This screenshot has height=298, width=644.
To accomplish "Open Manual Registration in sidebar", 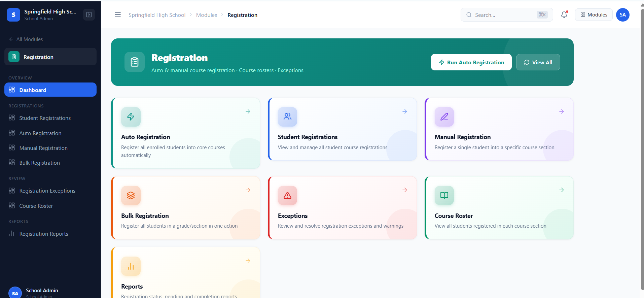I will (x=50, y=148).
